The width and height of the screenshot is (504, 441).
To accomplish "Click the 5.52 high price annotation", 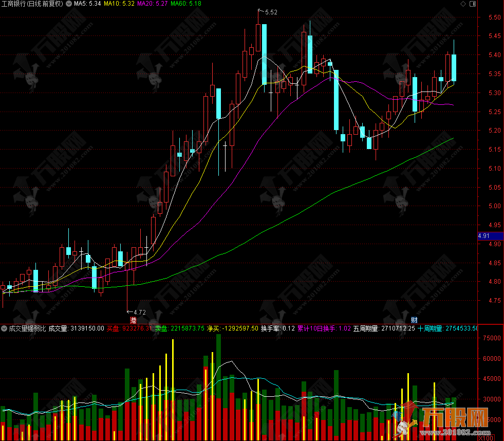I will pos(271,12).
